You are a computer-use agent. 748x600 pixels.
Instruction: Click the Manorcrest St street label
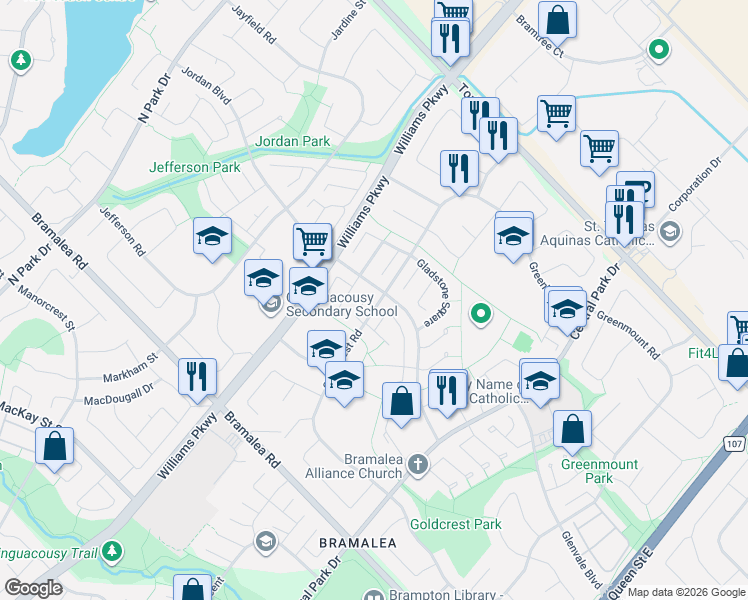coord(47,309)
